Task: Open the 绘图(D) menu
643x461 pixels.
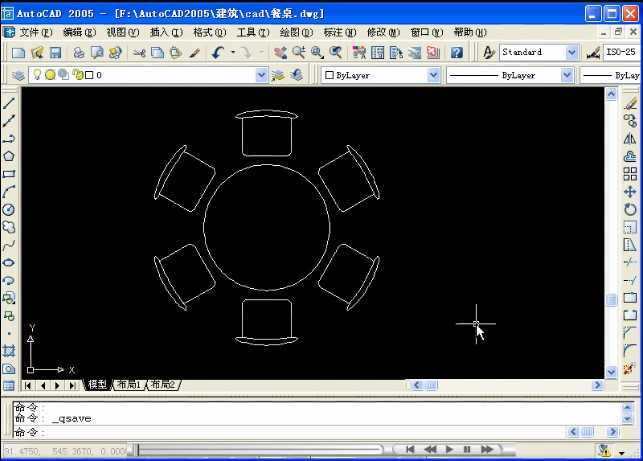Action: pyautogui.click(x=296, y=32)
